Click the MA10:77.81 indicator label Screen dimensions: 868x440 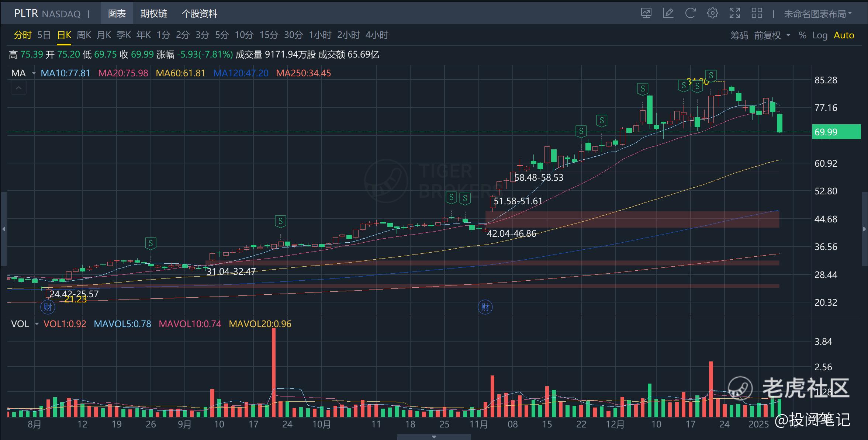65,73
